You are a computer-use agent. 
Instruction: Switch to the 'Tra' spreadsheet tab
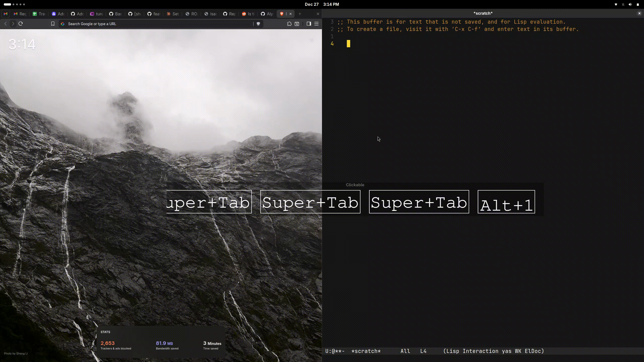coord(39,14)
